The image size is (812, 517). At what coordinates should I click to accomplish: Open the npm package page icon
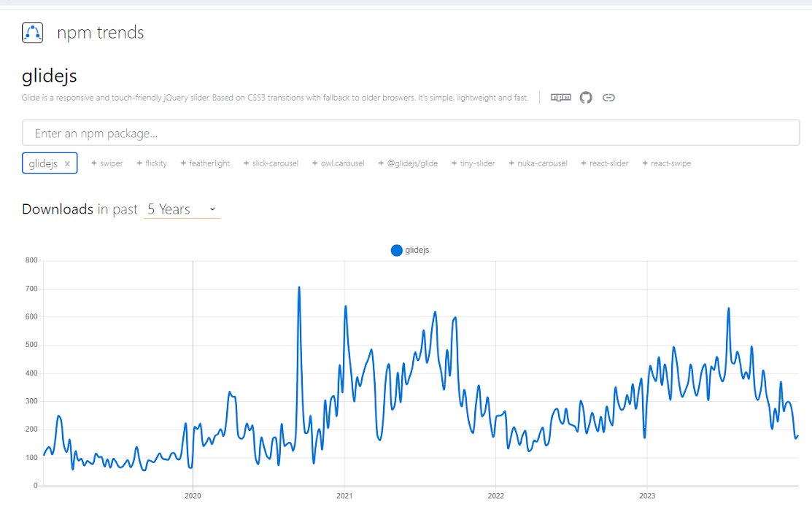tap(560, 97)
